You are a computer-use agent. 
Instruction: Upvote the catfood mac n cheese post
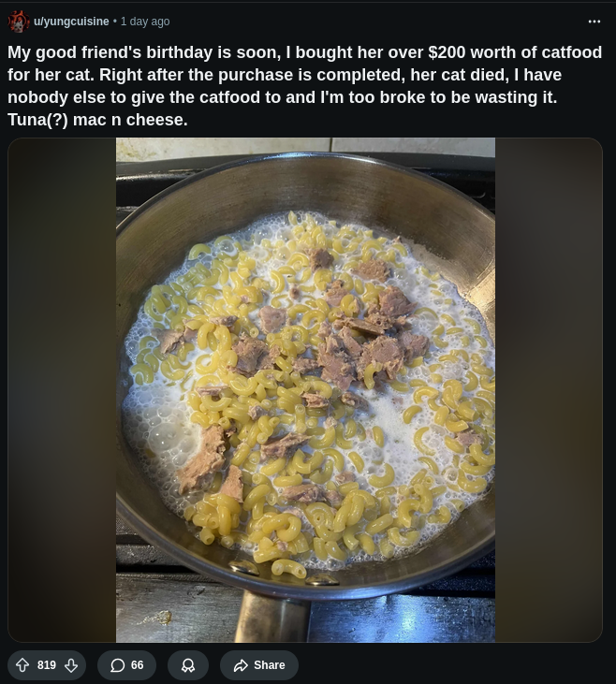pyautogui.click(x=22, y=664)
